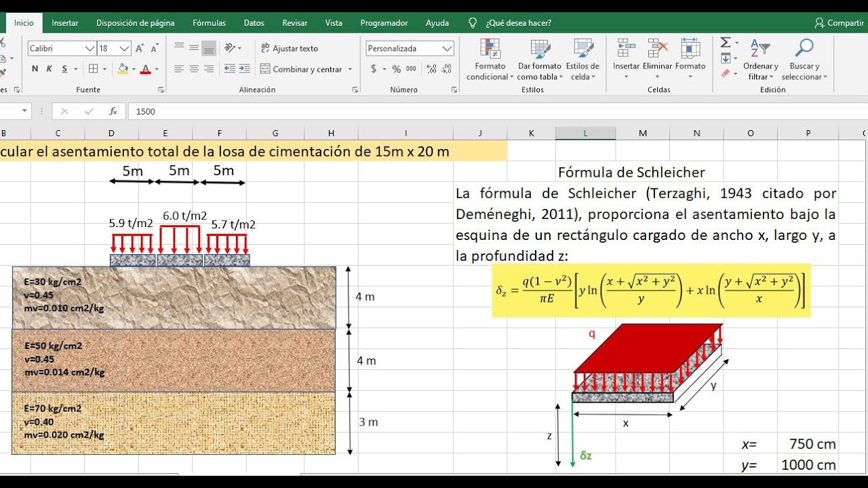Open the Ayuda tab
This screenshot has height=488, width=868.
(x=437, y=22)
